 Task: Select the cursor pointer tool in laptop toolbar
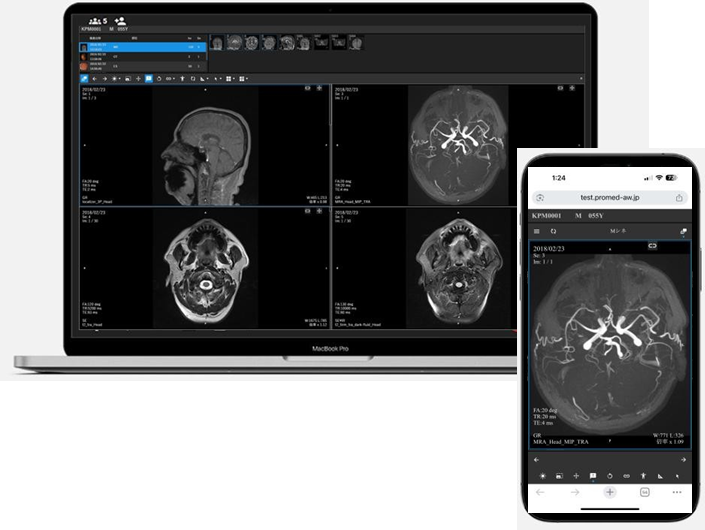216,79
